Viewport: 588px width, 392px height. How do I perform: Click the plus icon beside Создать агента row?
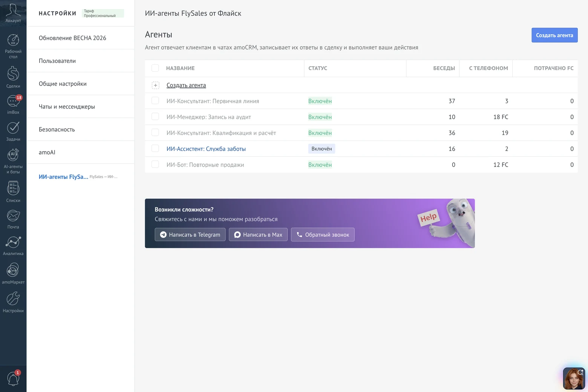pos(155,85)
